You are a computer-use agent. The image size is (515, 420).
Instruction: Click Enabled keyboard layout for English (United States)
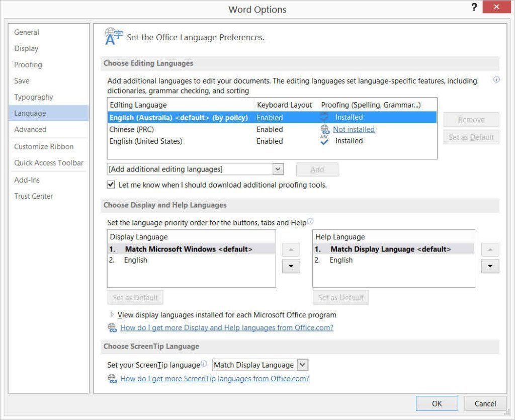coord(270,141)
